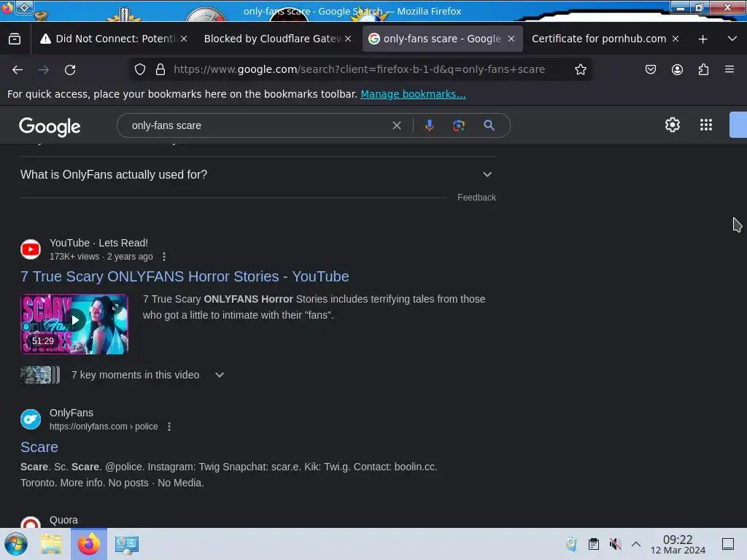Open the Firefox View tab list icon
Image resolution: width=747 pixels, height=560 pixels.
15,39
